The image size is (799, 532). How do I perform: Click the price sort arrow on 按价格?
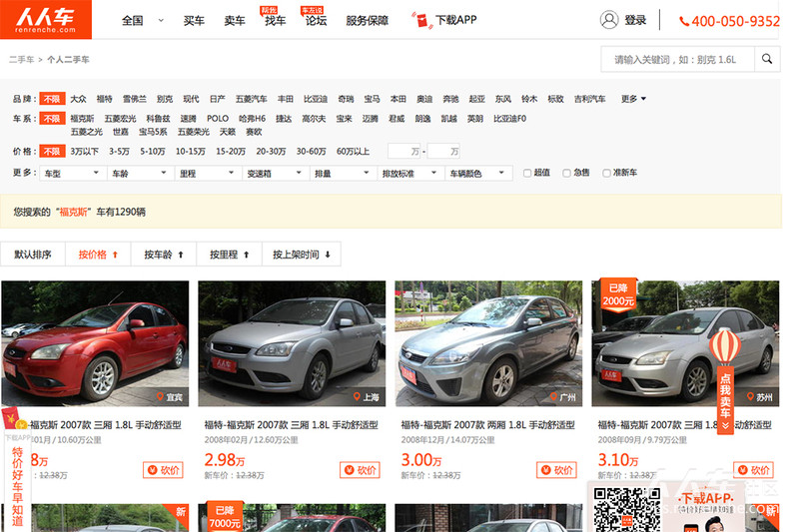tap(115, 255)
